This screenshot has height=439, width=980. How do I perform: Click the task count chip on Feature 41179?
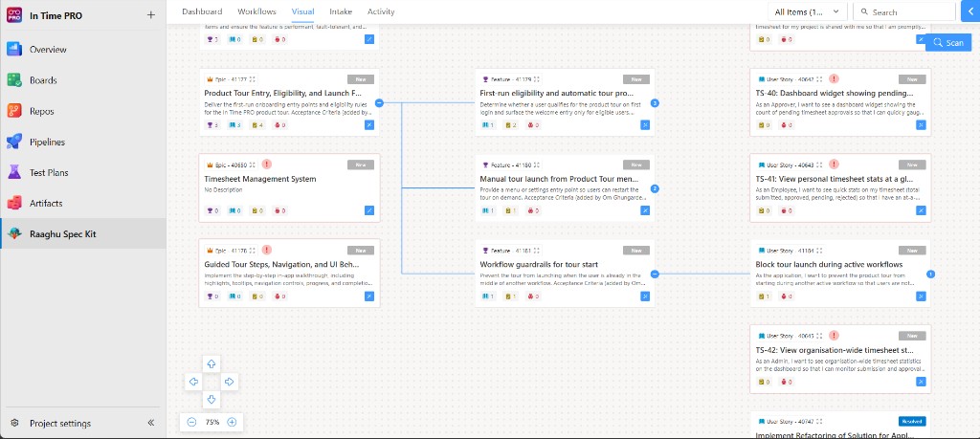511,125
